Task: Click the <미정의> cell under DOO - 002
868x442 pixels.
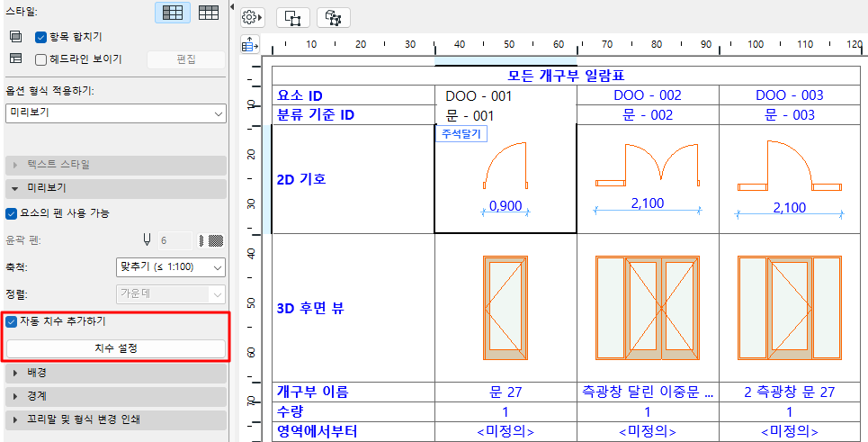Action: (x=648, y=432)
